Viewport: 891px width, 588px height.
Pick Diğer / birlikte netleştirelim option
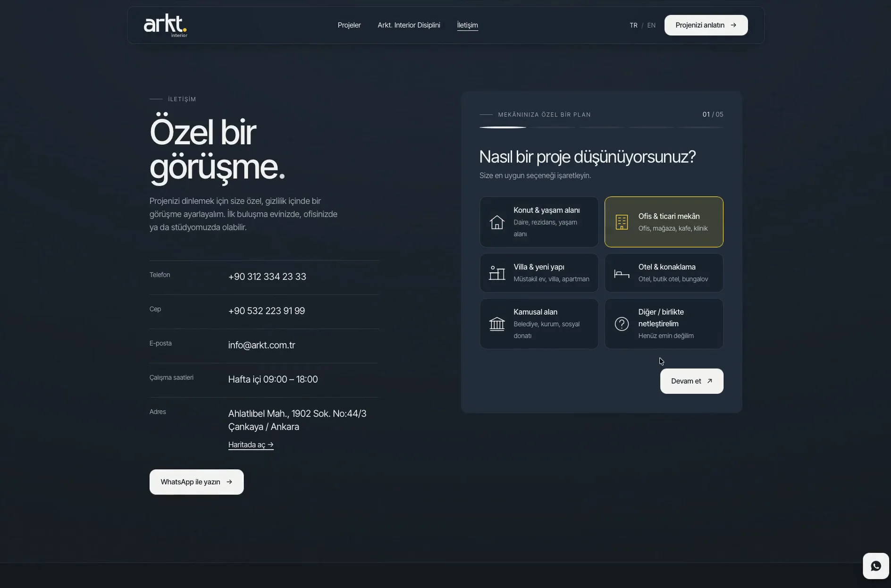click(664, 324)
